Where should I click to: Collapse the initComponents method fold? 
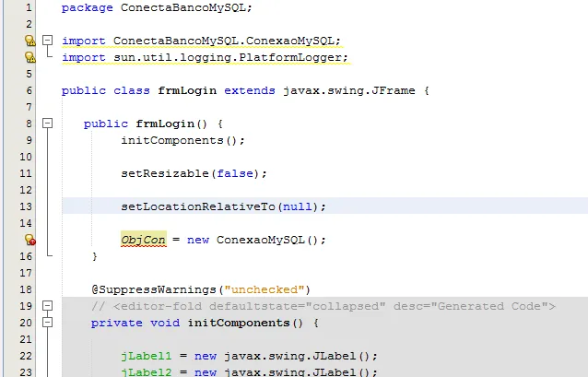pos(47,323)
